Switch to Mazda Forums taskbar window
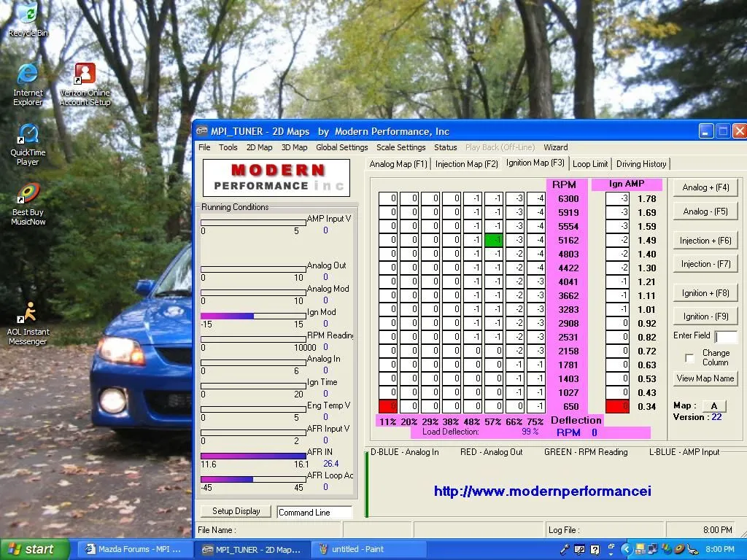 click(135, 549)
